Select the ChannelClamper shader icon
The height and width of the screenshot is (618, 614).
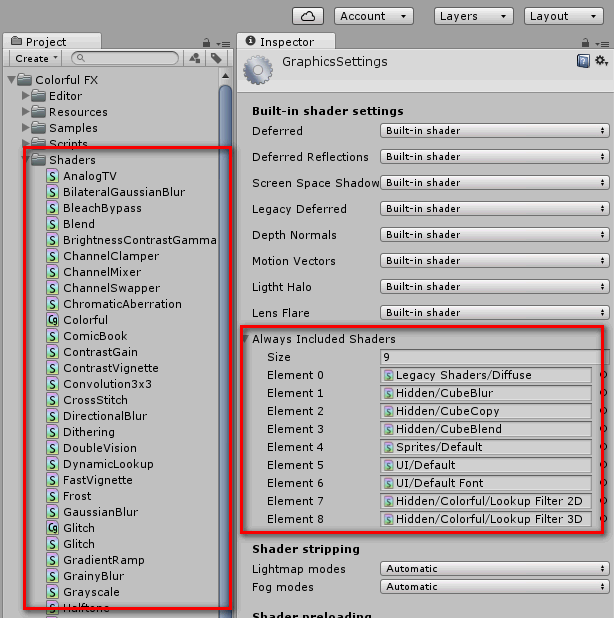pyautogui.click(x=52, y=256)
